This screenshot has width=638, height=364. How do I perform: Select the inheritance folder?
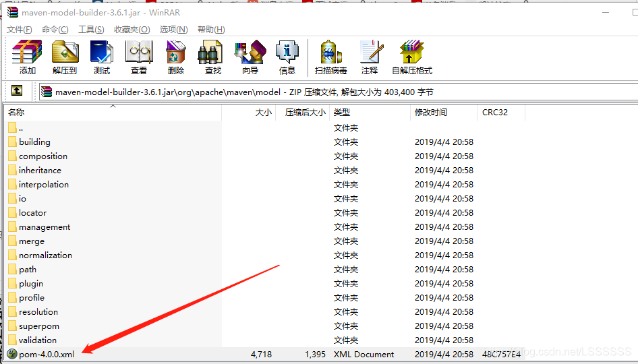click(40, 170)
